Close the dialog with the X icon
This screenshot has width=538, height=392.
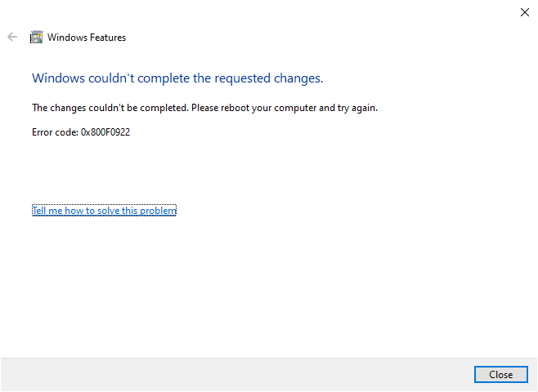click(x=524, y=11)
